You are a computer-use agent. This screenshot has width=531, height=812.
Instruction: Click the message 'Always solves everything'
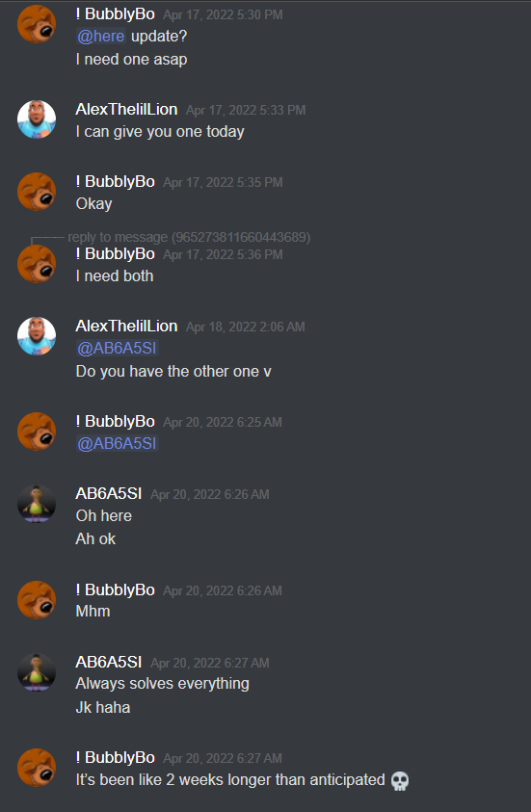pos(163,684)
